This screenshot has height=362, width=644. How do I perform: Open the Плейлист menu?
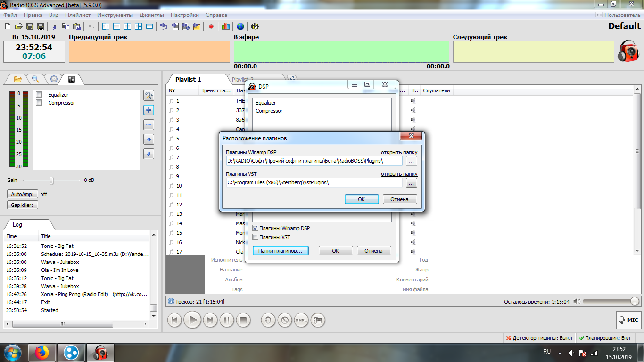(78, 15)
